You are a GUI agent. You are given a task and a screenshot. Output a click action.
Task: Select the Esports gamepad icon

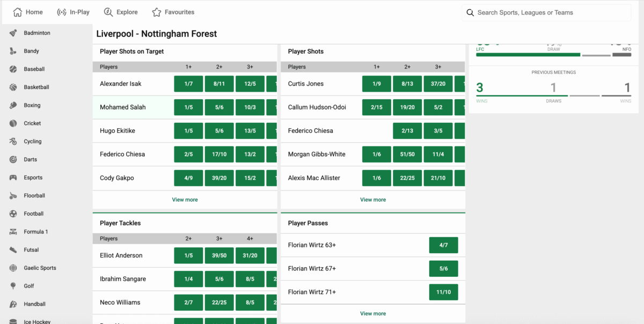tap(13, 178)
